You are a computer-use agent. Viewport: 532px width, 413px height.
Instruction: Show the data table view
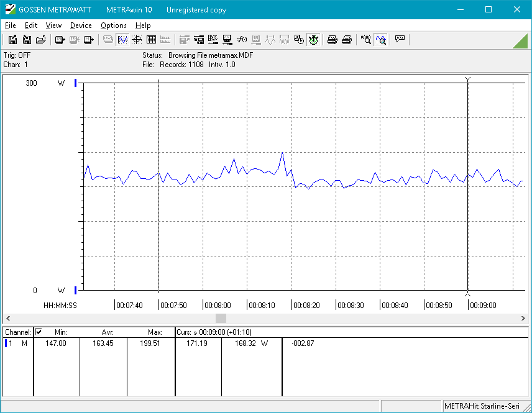[x=151, y=40]
